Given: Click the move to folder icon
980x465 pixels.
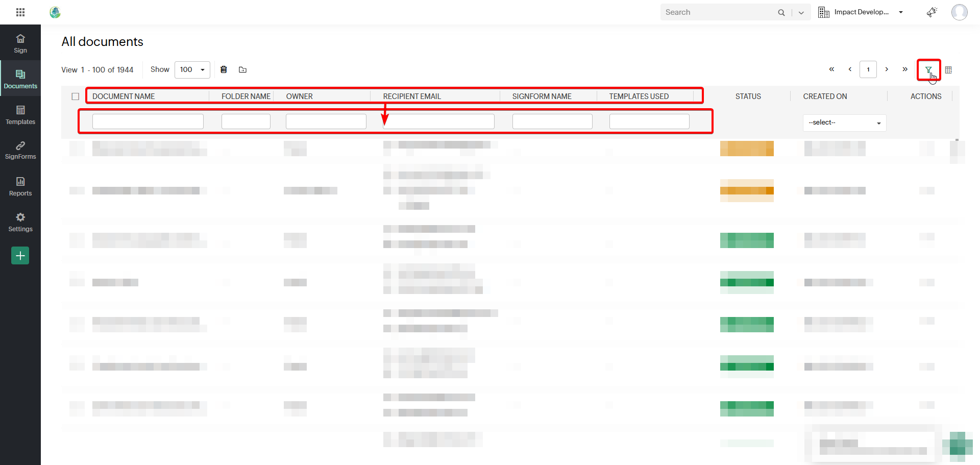Looking at the screenshot, I should click(242, 70).
